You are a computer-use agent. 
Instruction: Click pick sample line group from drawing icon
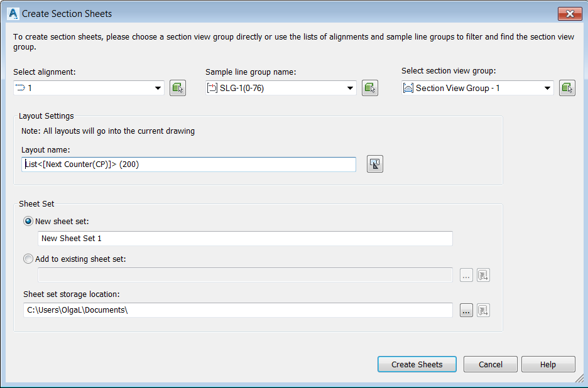click(x=370, y=88)
